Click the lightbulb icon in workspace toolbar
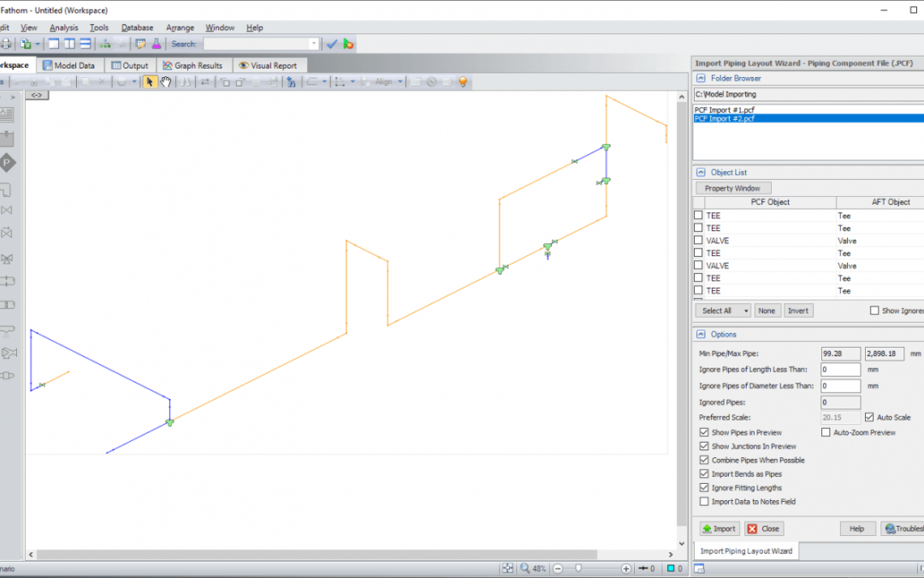 tap(463, 81)
